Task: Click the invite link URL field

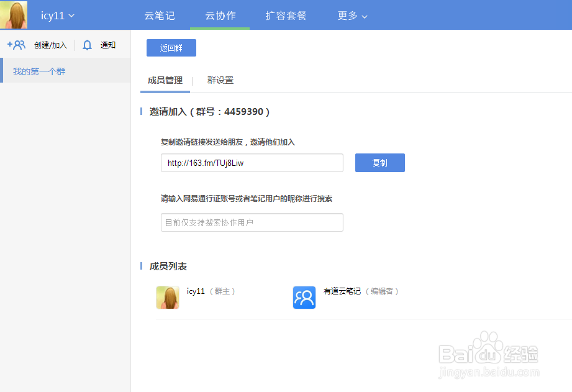Action: coord(252,162)
